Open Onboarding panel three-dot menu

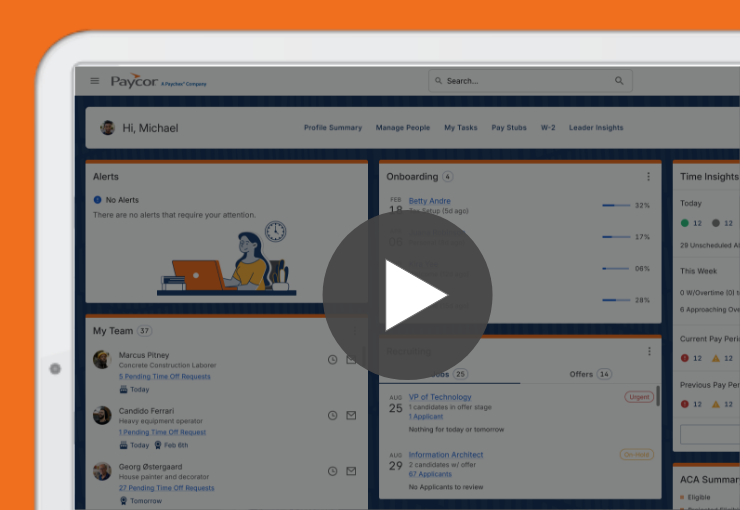[x=648, y=177]
